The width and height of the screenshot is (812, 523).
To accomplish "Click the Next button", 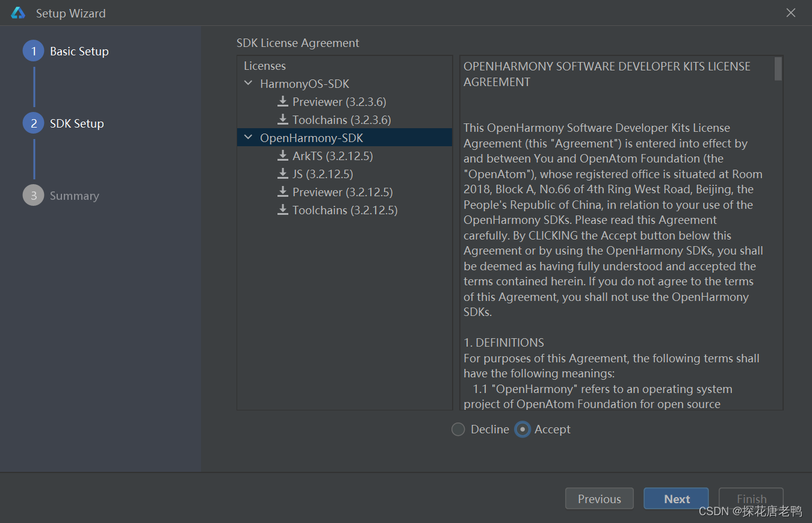I will [x=677, y=498].
